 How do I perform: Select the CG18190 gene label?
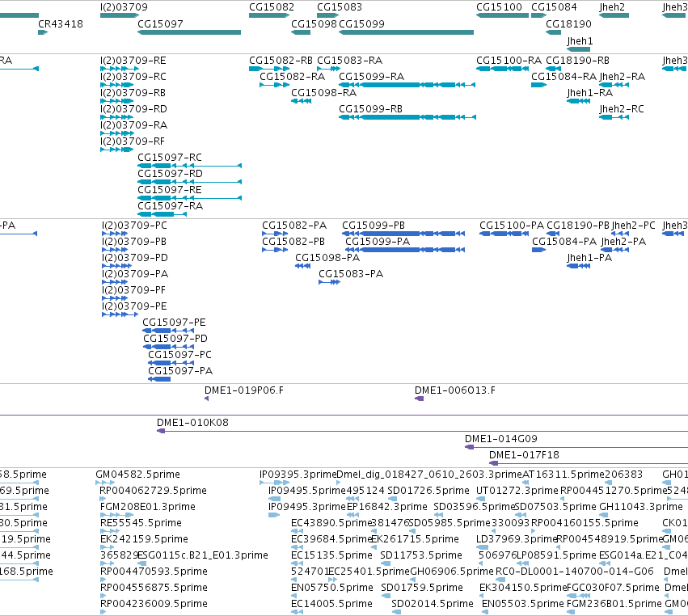pos(568,23)
